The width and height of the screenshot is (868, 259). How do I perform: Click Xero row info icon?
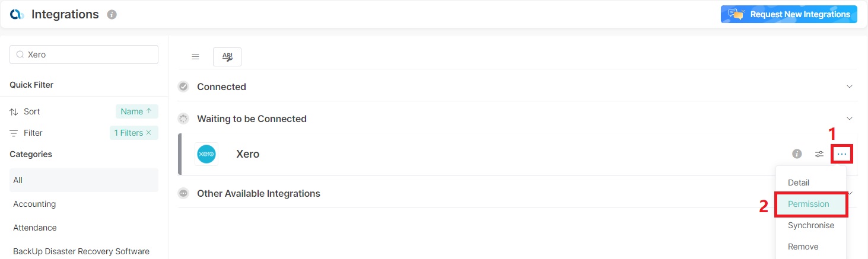[x=797, y=154]
